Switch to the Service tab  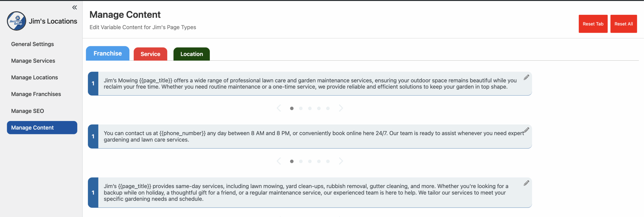pyautogui.click(x=150, y=54)
